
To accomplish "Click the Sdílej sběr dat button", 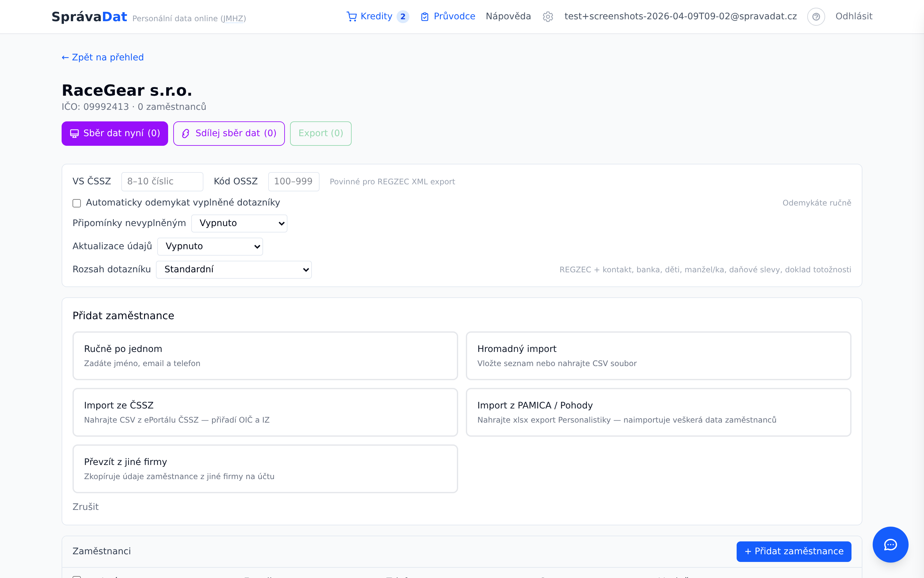I will (x=229, y=133).
